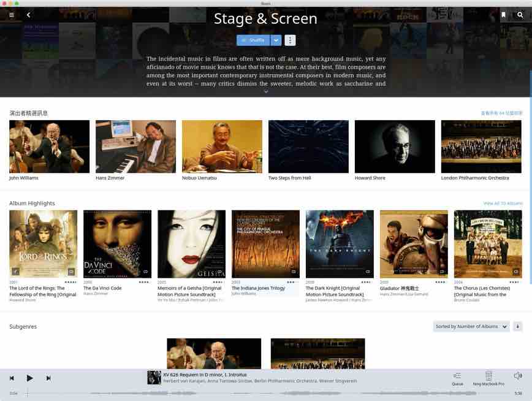This screenshot has height=401, width=532.
Task: Open the Sorted by Number of Albums dropdown
Action: pyautogui.click(x=471, y=327)
